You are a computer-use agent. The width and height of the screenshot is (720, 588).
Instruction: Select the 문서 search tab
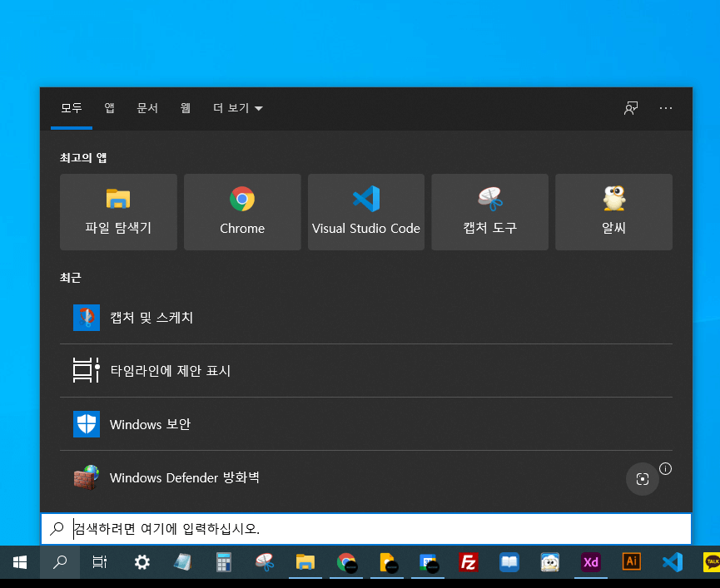click(147, 108)
